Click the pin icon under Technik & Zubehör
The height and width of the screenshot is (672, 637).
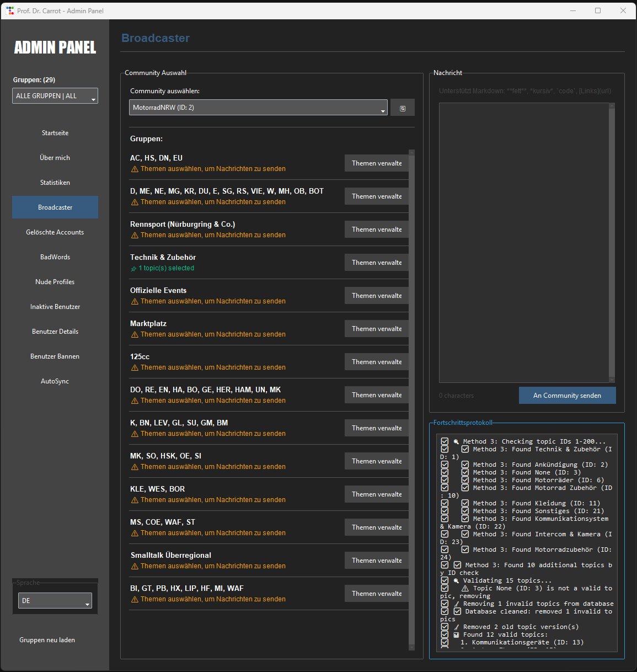coord(133,269)
